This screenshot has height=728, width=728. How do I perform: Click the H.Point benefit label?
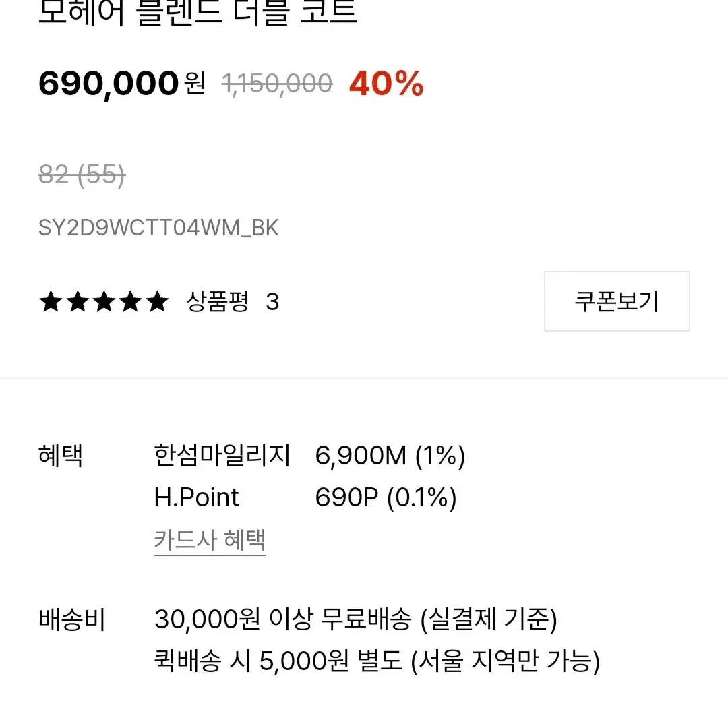(x=196, y=497)
